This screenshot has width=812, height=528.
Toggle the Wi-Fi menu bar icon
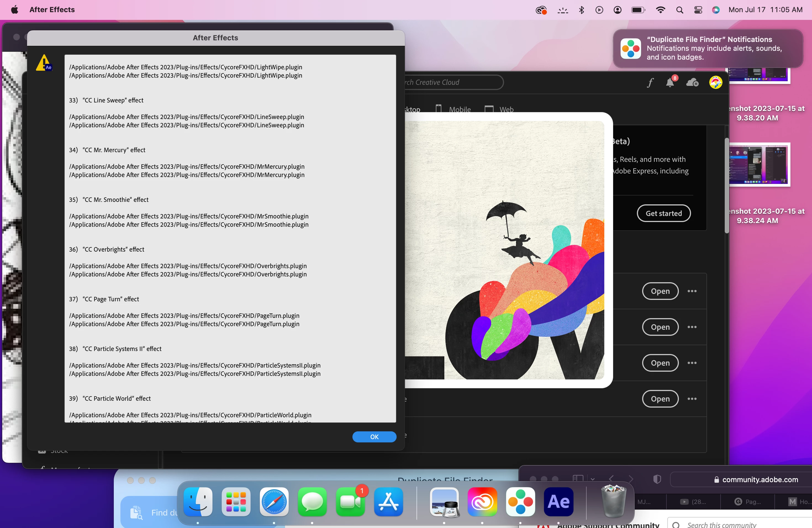pos(660,10)
